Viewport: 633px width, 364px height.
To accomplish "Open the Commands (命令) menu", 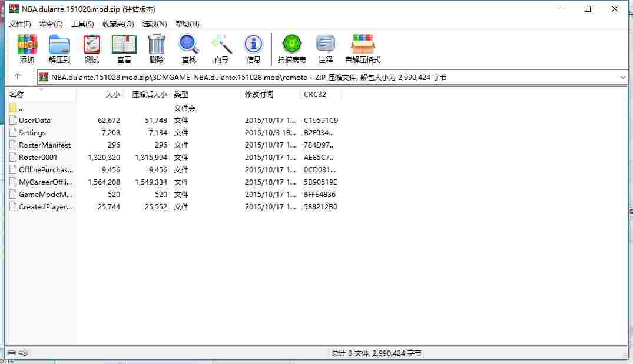I will point(51,24).
